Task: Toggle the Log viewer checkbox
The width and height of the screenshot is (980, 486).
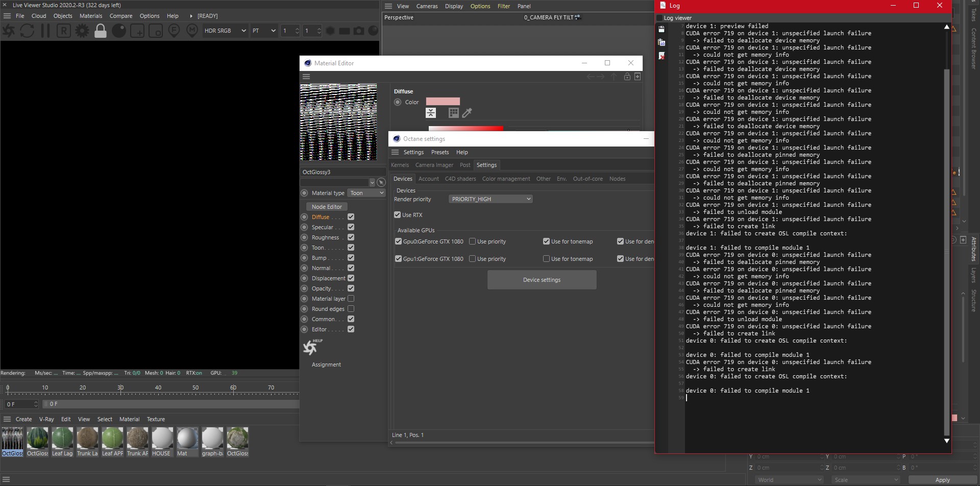Action: [659, 18]
